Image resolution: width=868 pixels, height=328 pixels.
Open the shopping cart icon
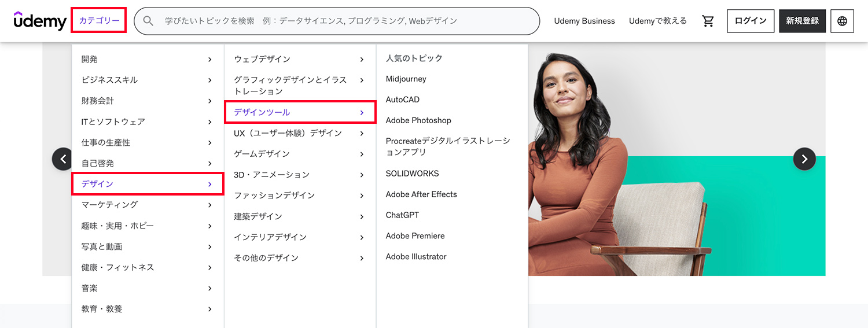pyautogui.click(x=708, y=21)
